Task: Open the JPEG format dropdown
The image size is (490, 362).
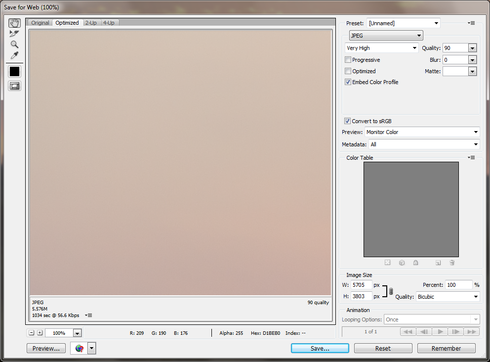Action: [x=386, y=35]
